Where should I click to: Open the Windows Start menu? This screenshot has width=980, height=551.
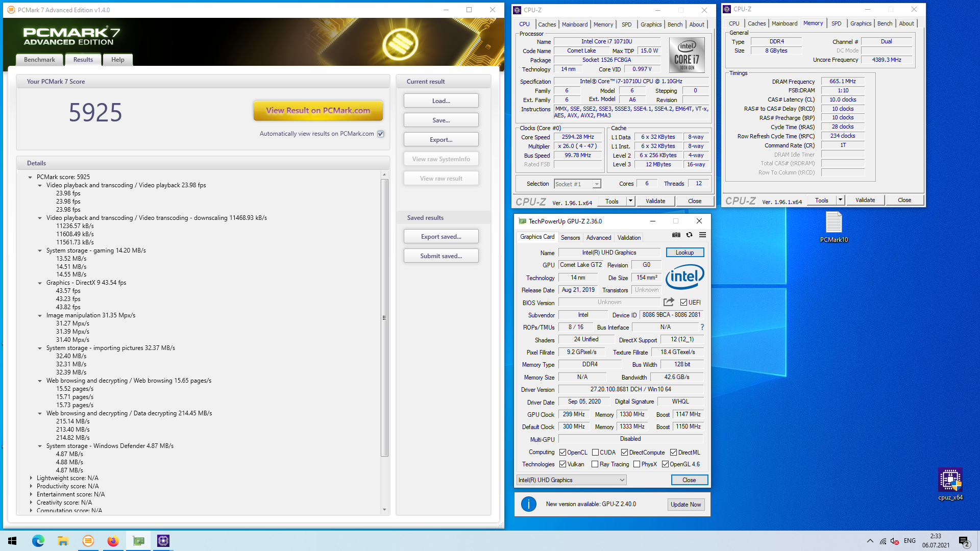point(12,541)
